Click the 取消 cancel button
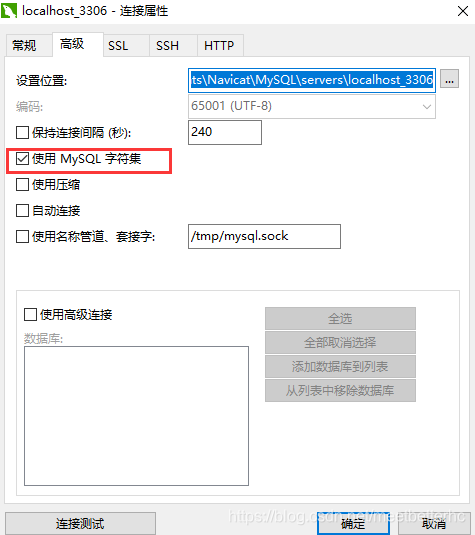 click(x=434, y=523)
